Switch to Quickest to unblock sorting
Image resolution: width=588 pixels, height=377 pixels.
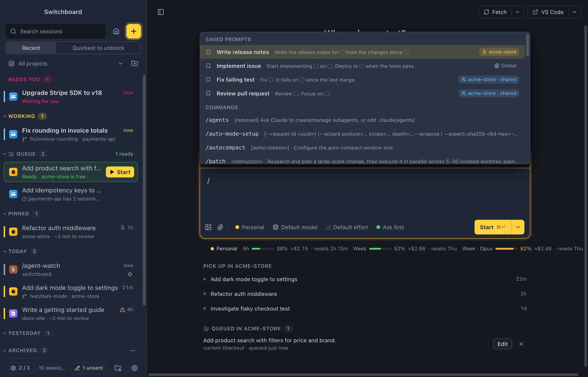pyautogui.click(x=98, y=48)
